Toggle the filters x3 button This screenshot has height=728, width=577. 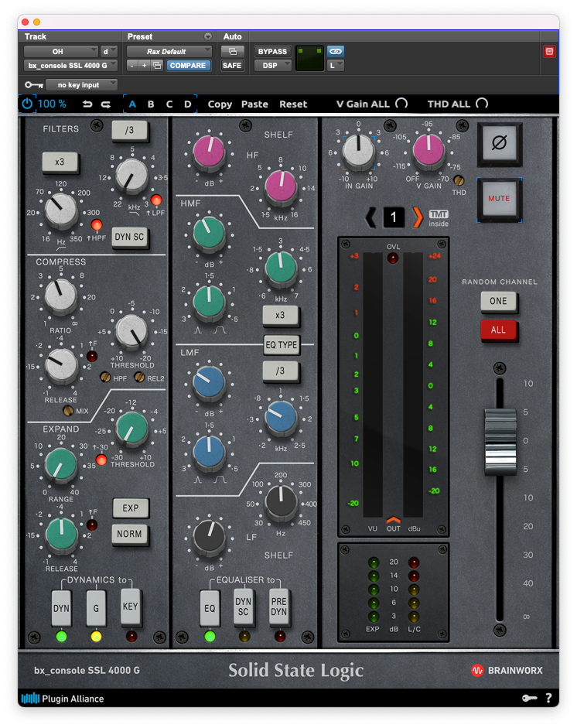[x=60, y=162]
